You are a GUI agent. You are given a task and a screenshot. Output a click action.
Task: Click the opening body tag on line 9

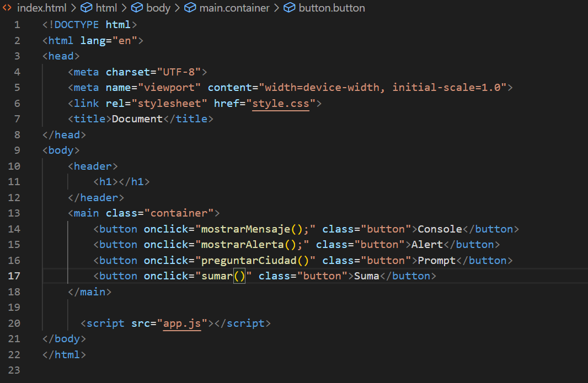pyautogui.click(x=61, y=150)
